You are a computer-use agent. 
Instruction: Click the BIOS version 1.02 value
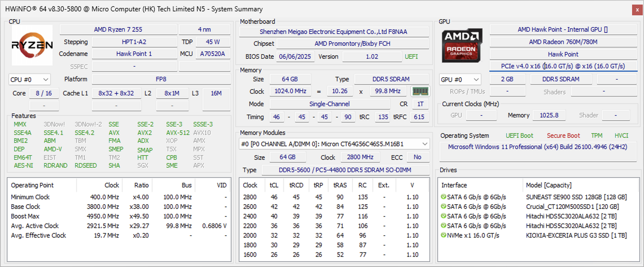[372, 57]
